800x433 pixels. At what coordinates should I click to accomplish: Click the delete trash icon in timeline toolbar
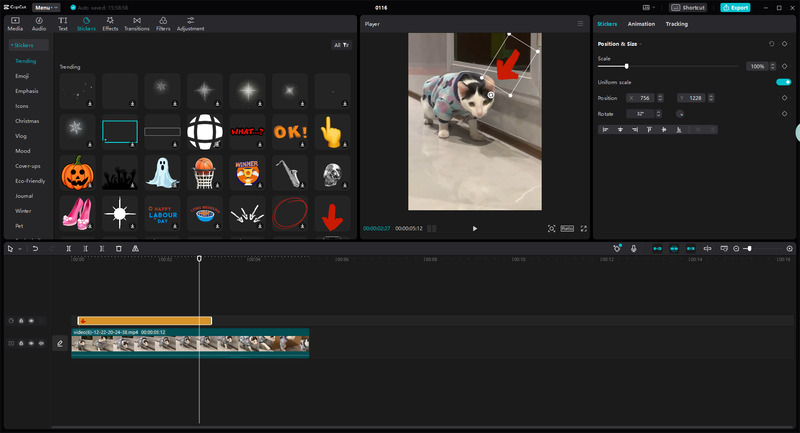118,248
